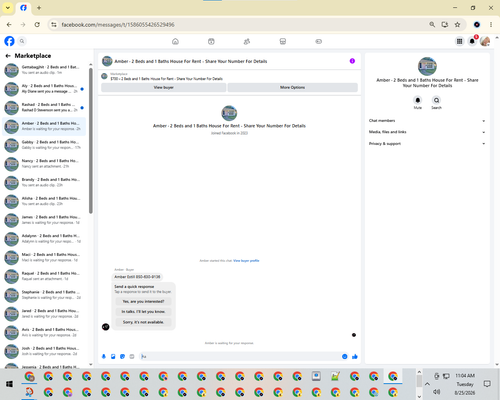The image size is (500, 400).
Task: Open the Windows Start menu
Action: point(9,384)
